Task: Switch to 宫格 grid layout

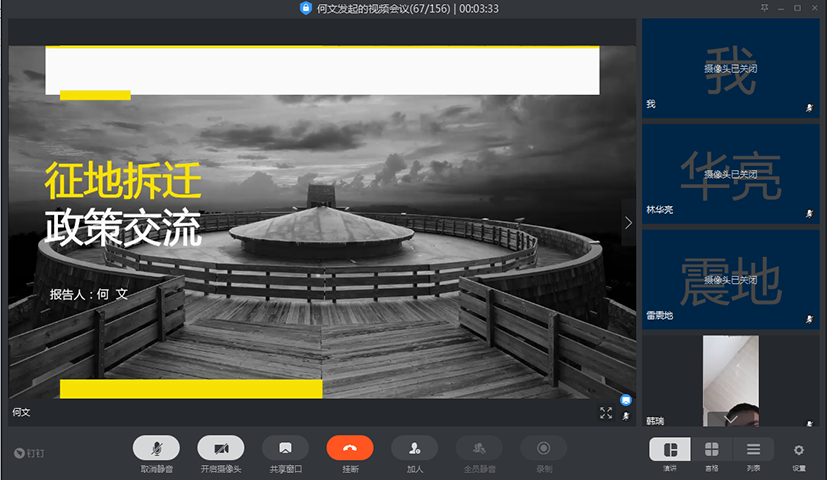Action: tap(711, 449)
